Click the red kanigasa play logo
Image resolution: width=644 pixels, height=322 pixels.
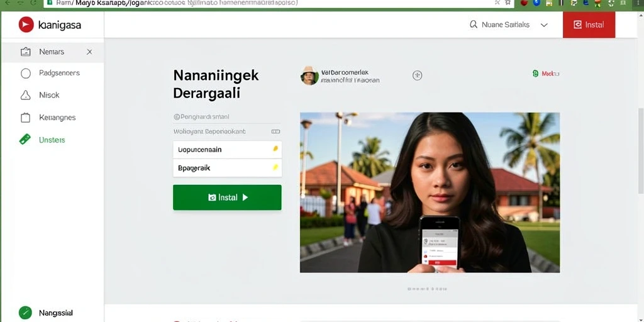coord(26,25)
